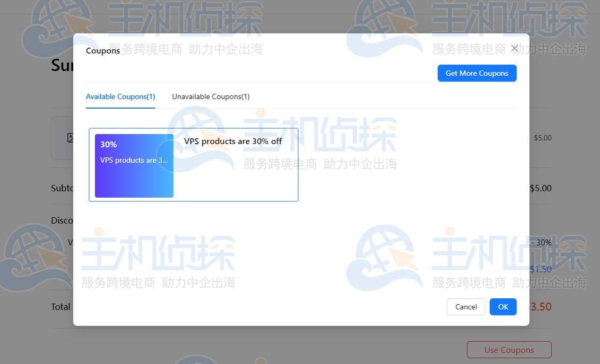
Task: Click the "- 30%" discount value
Action: [542, 242]
